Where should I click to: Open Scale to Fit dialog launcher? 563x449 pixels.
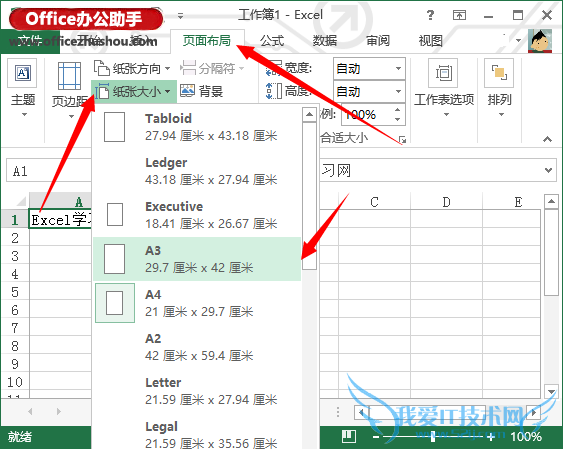403,140
